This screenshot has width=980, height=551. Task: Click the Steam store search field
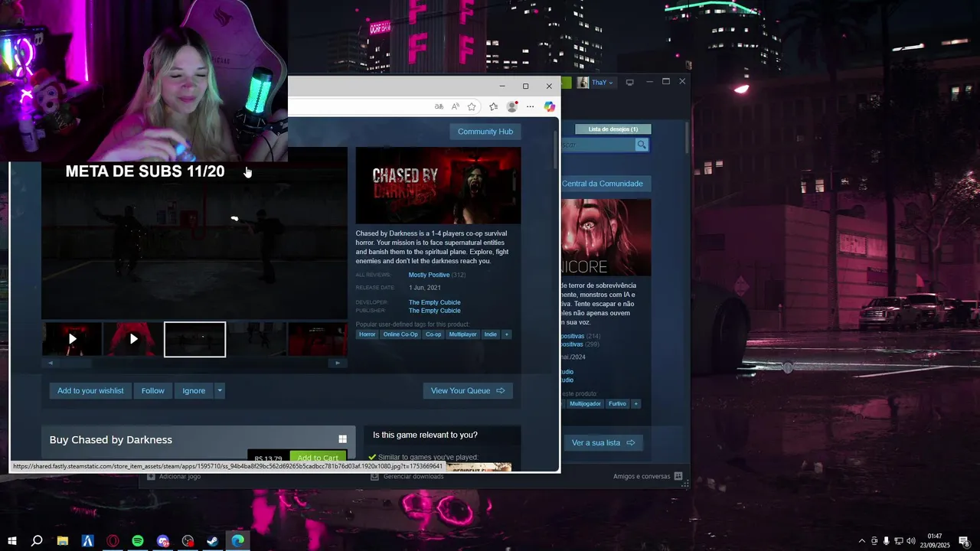(x=598, y=145)
